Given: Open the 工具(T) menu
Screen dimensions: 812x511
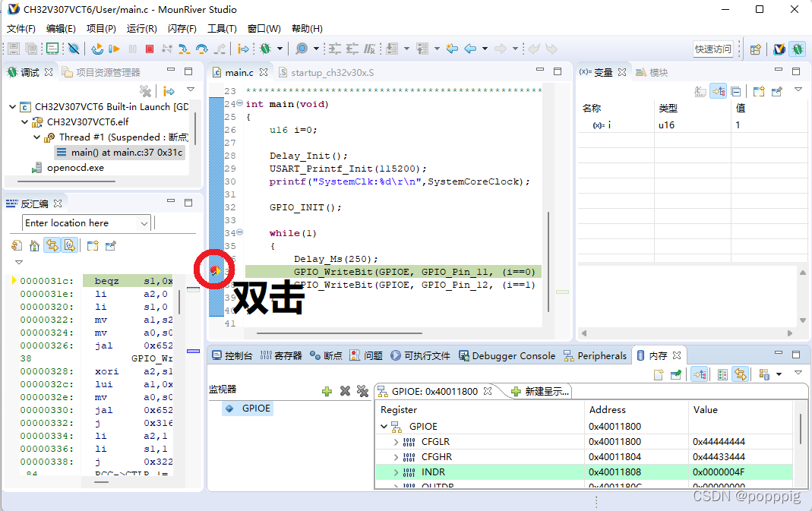Looking at the screenshot, I should click(222, 29).
